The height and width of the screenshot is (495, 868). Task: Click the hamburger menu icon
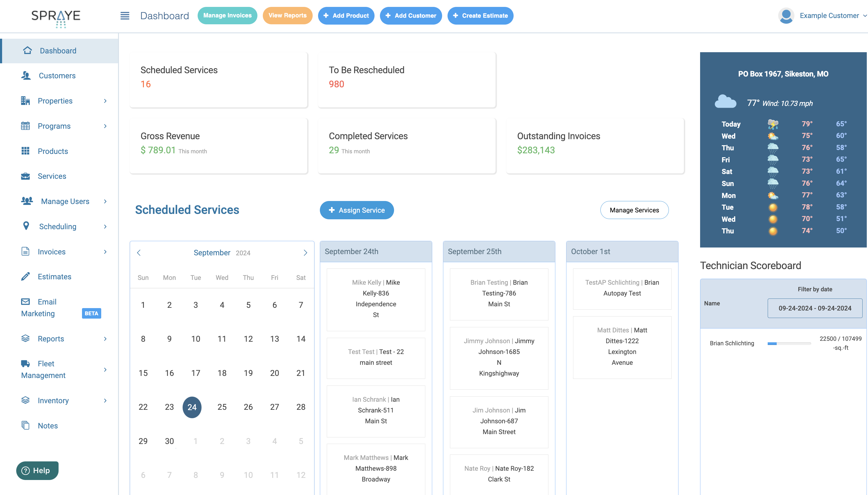125,16
